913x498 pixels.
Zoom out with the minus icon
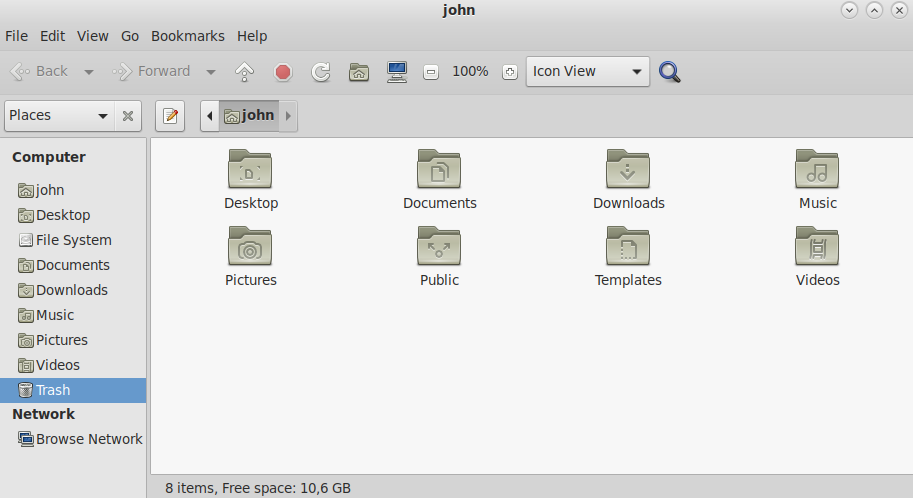tap(431, 72)
